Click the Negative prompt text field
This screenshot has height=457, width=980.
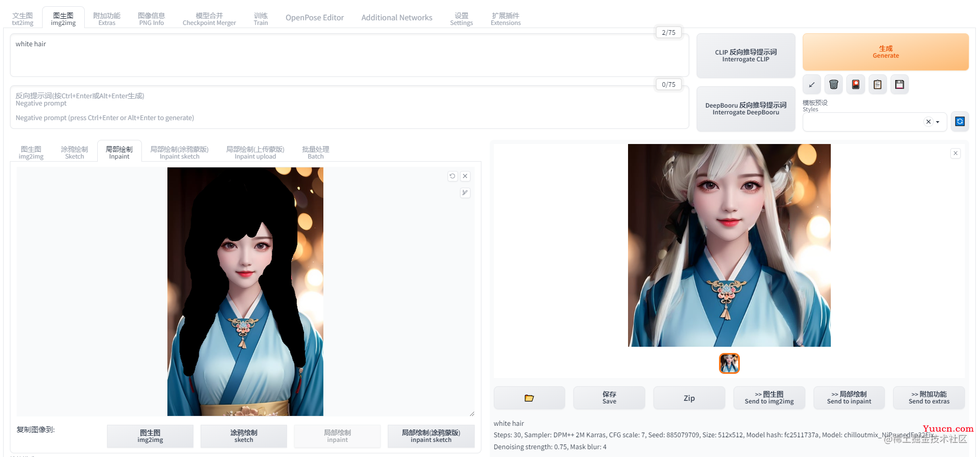click(x=349, y=107)
